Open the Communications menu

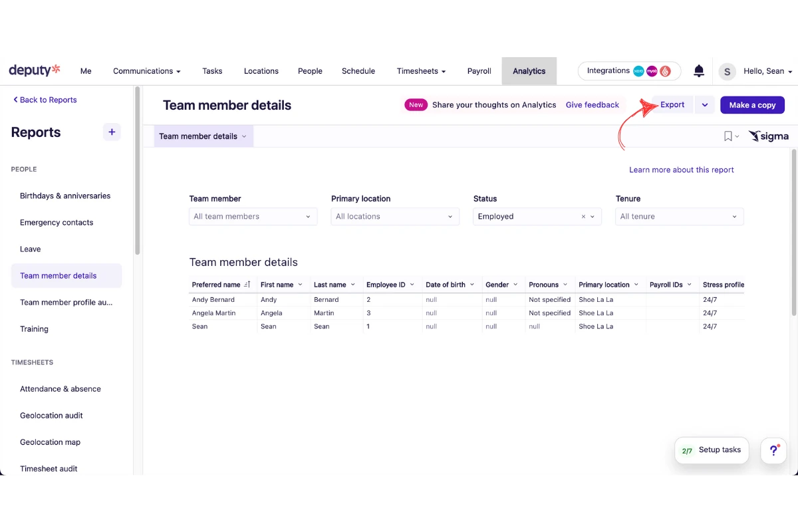(147, 71)
